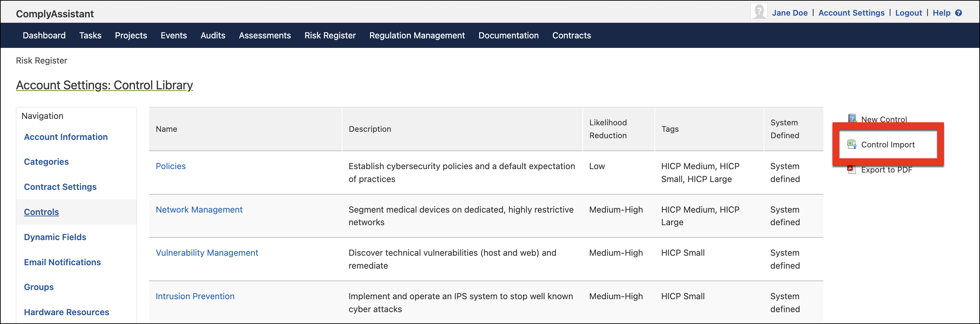Open the Jane Doe profile link
This screenshot has width=980, height=324.
pos(789,13)
